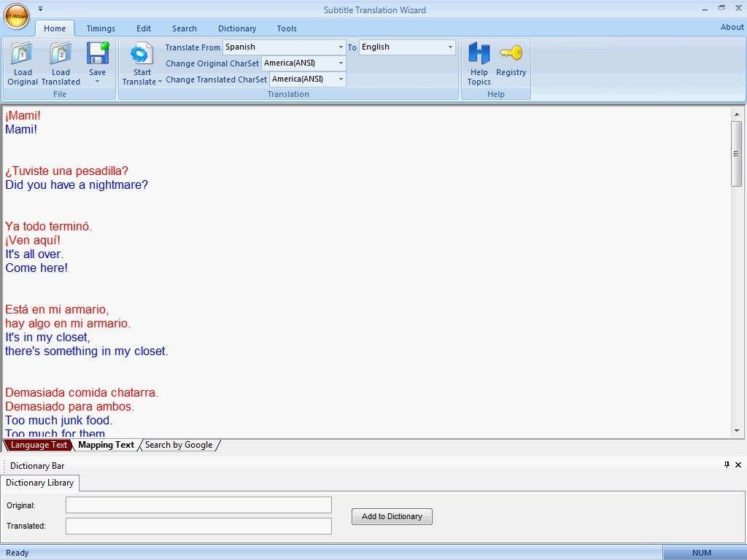The image size is (747, 560).
Task: Click the Save floppy disk icon
Action: [x=98, y=52]
